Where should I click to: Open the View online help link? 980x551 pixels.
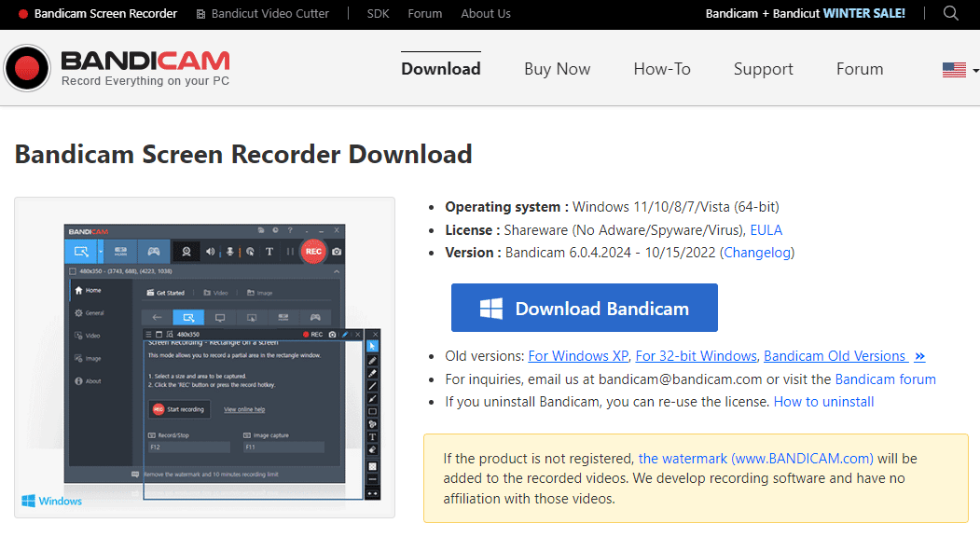(x=244, y=409)
